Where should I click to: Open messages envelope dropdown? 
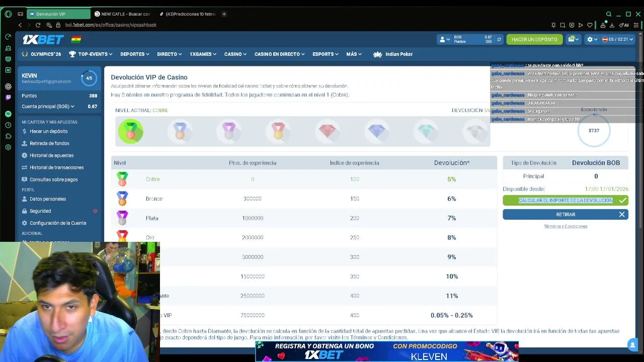(x=573, y=39)
